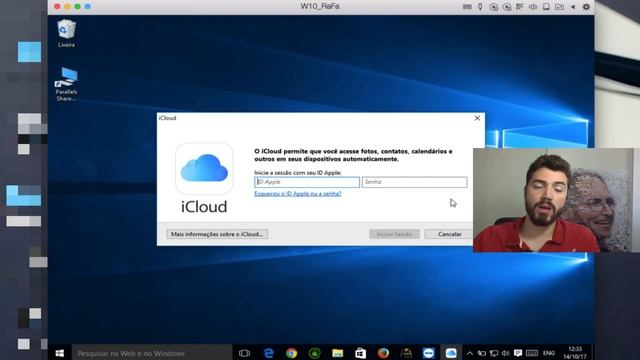The height and width of the screenshot is (360, 640).
Task: Open the taskbar app left of TeamViewer
Action: pos(406,353)
